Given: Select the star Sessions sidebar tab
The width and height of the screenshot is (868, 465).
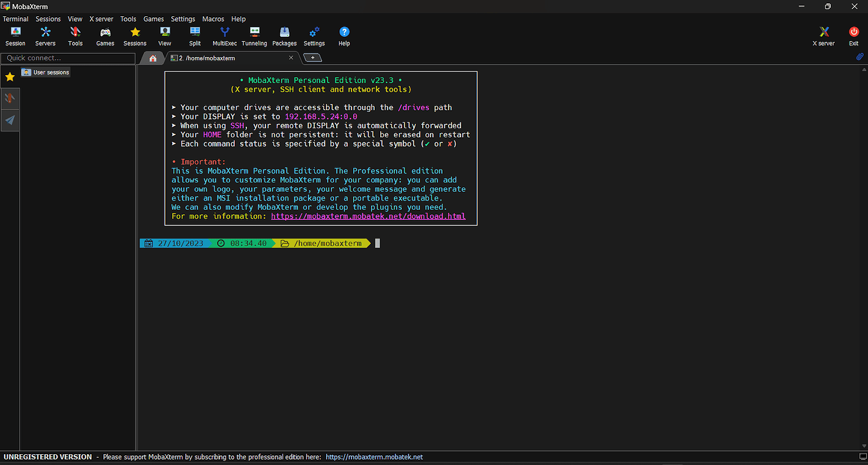Looking at the screenshot, I should tap(10, 77).
